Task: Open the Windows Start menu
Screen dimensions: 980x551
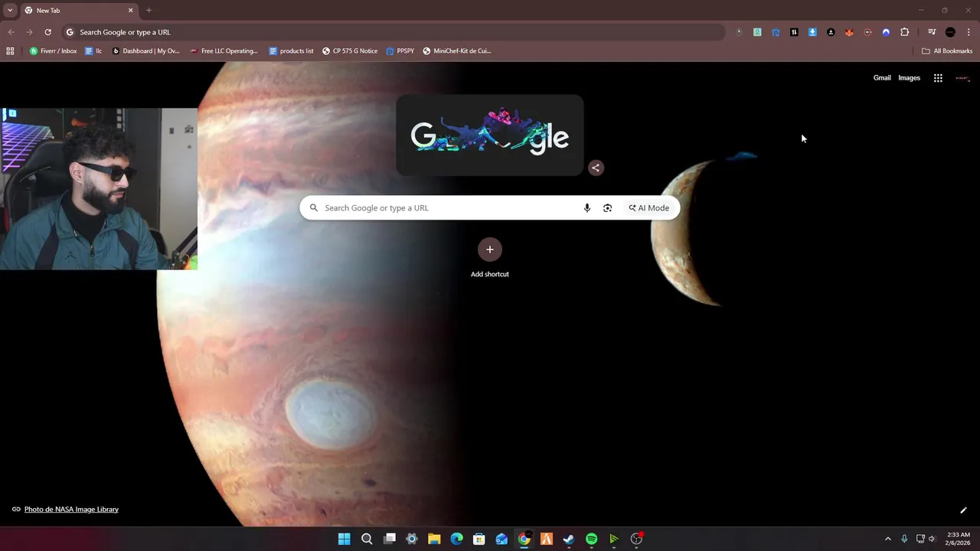Action: (x=345, y=539)
